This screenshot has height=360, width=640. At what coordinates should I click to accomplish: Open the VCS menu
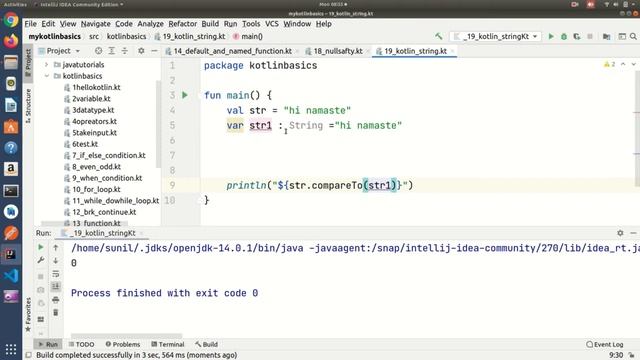(272, 24)
